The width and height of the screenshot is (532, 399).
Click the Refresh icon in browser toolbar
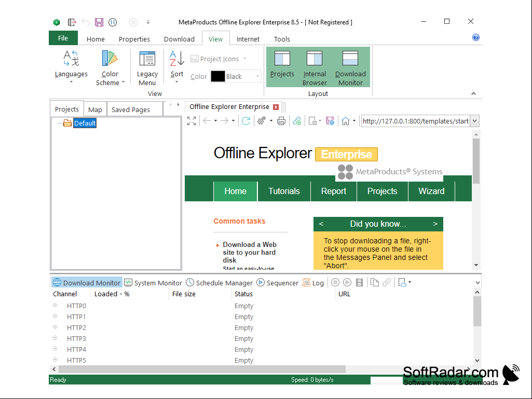click(247, 121)
